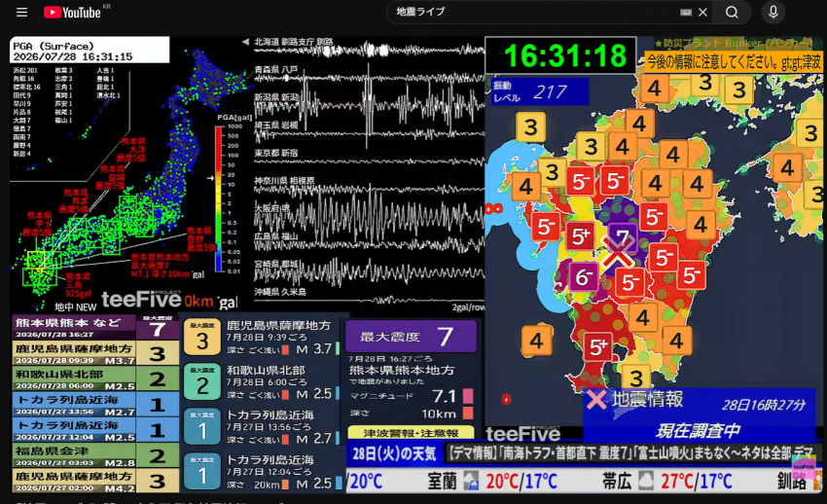
Task: Run search with the magnifier button
Action: (x=732, y=12)
